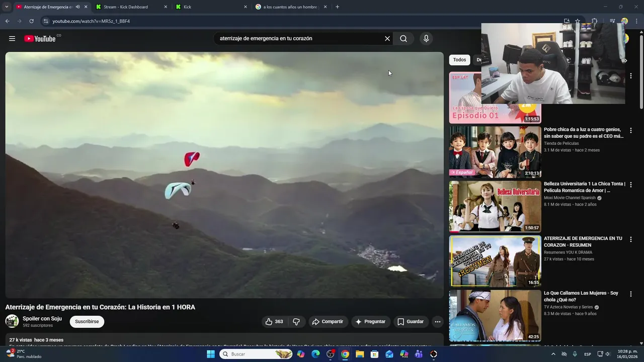Open title 'ATERRIZAJE DE EMERGENCIA EN TU CORAZON - RESUMEN'
The image size is (644, 362).
click(x=583, y=242)
